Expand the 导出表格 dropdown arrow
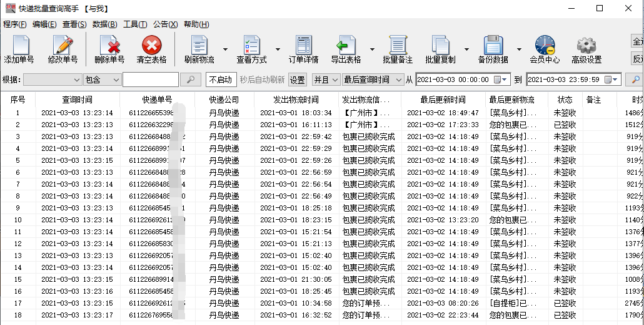This screenshot has height=325, width=644. (372, 49)
